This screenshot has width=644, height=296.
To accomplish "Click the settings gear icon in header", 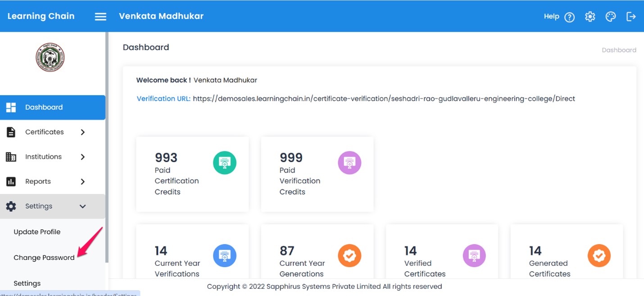I will click(590, 17).
